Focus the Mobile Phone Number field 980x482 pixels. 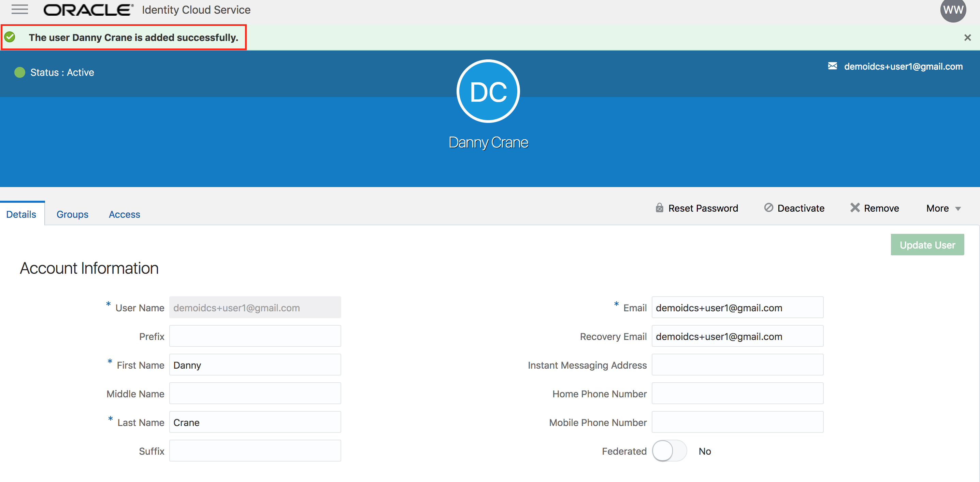coord(737,422)
